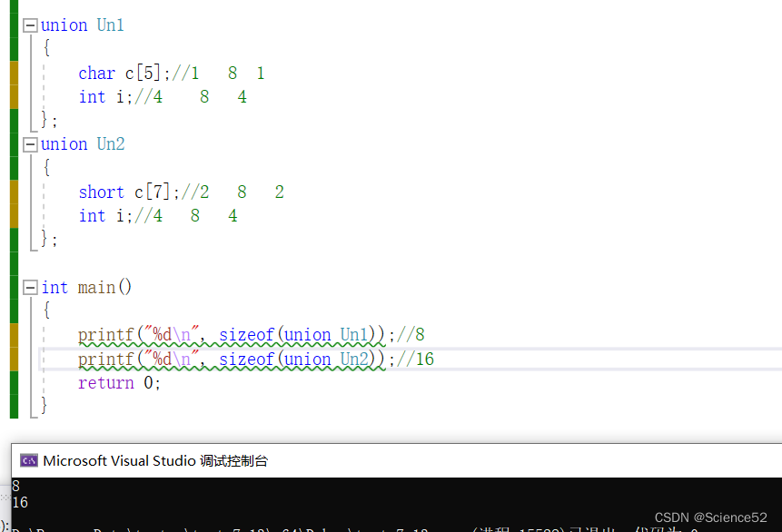
Task: Click the 'int main()' text
Action: [86, 288]
